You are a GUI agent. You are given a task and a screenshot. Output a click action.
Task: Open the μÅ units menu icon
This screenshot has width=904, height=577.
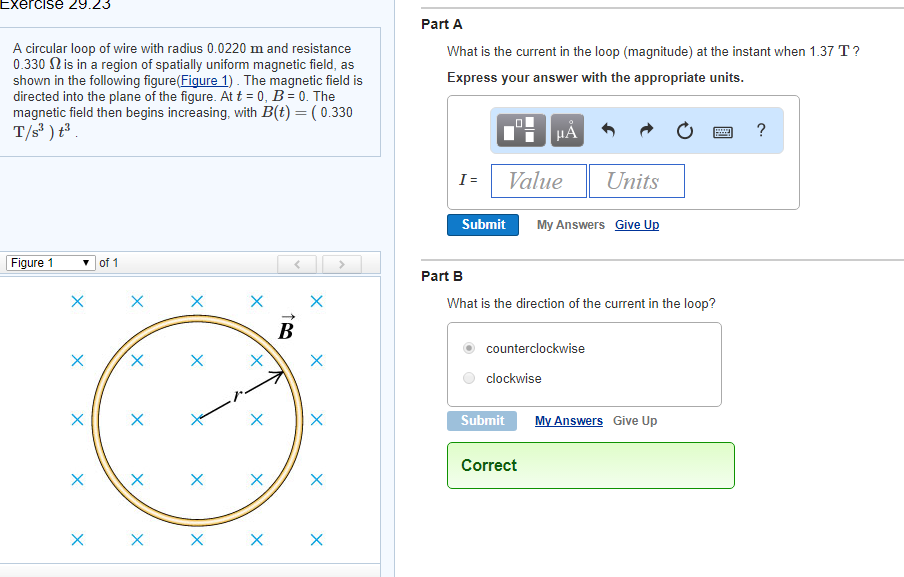pyautogui.click(x=566, y=129)
